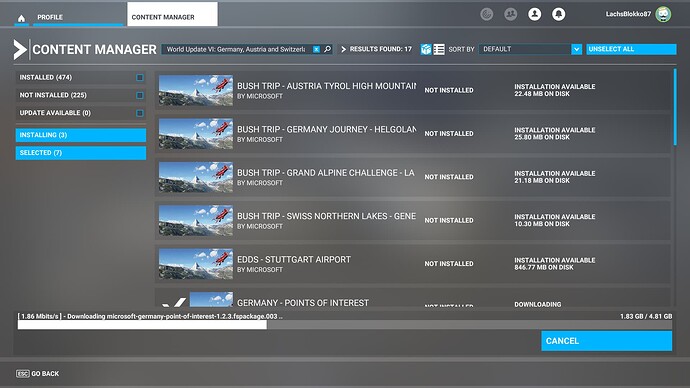This screenshot has height=388, width=690.
Task: Clear the search field with the X icon
Action: pos(316,49)
